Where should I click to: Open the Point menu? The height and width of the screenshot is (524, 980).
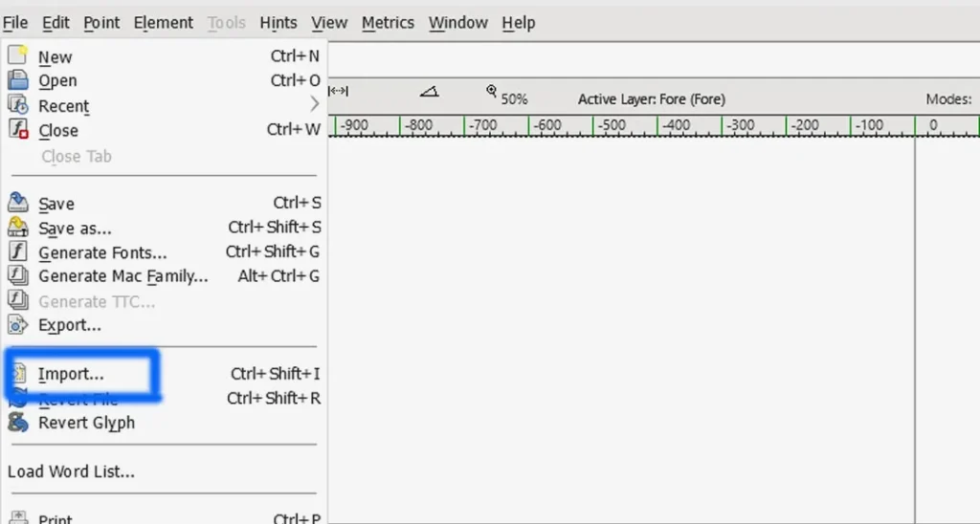(x=101, y=23)
